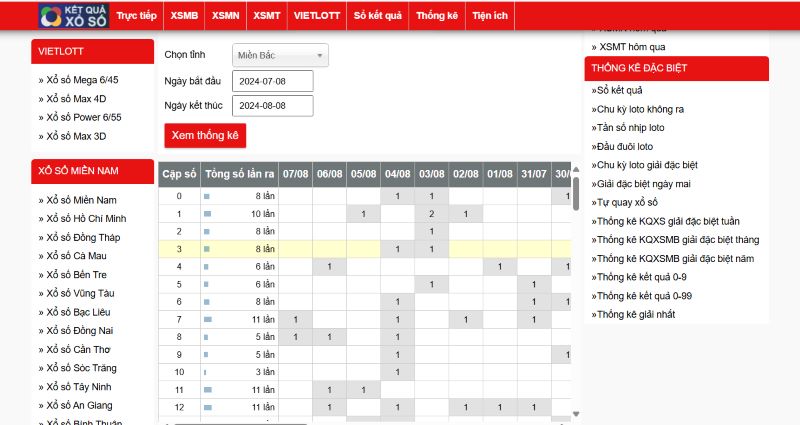Open the Chọn tỉnh Miền Bắc dropdown

(281, 56)
